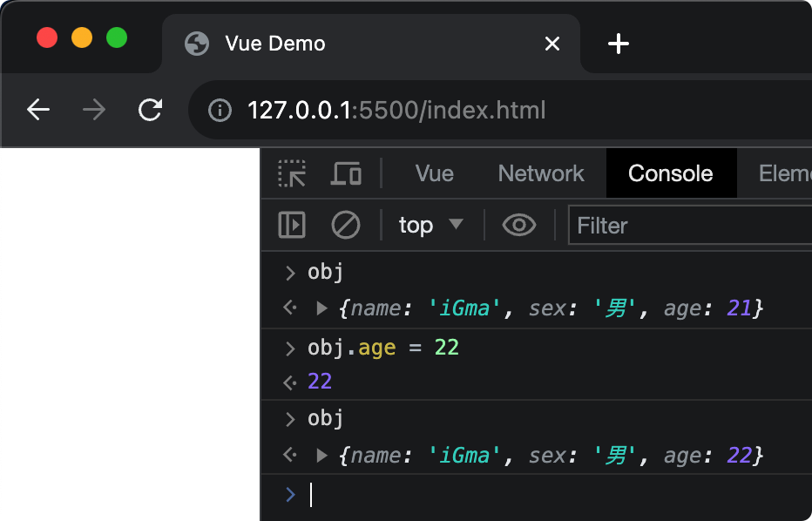
Task: Close the Vue Demo tab
Action: click(551, 44)
